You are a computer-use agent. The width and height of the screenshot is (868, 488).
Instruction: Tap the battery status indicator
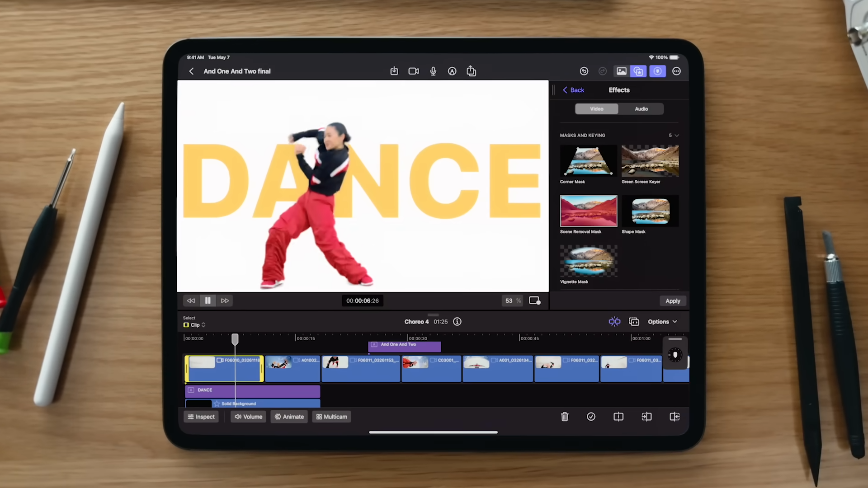pyautogui.click(x=674, y=57)
